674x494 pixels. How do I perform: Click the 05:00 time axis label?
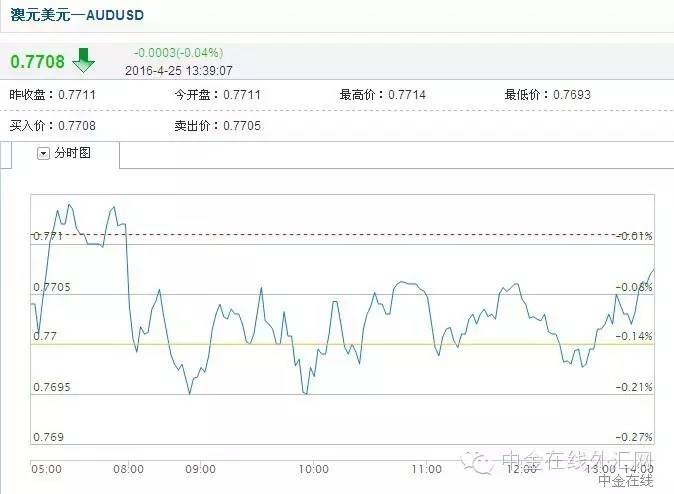(x=47, y=469)
